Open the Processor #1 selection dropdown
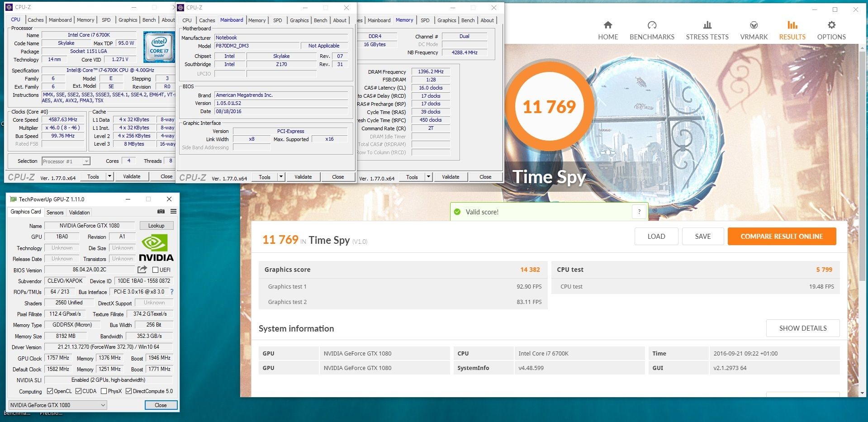 click(66, 161)
